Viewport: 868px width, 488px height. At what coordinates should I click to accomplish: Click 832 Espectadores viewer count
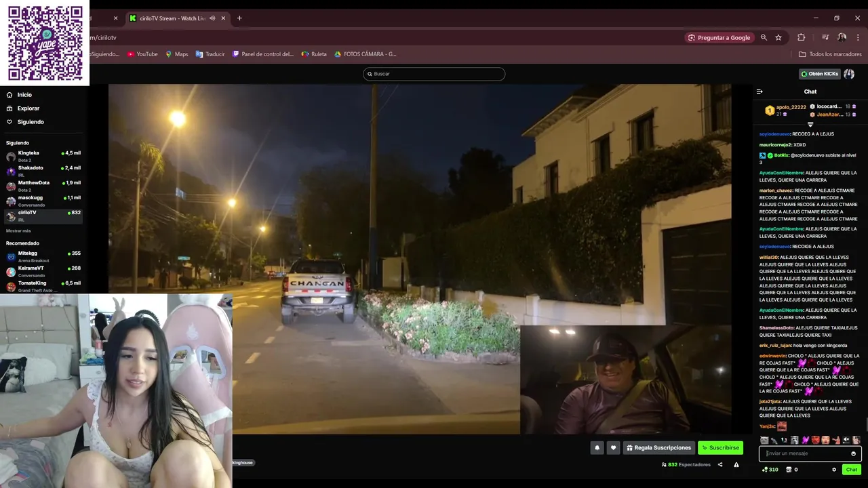[686, 465]
